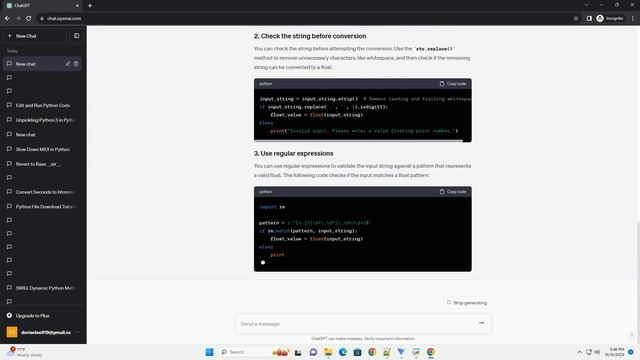Open the chat app icon in taskbar
Image resolution: width=640 pixels, height=360 pixels.
[x=313, y=352]
